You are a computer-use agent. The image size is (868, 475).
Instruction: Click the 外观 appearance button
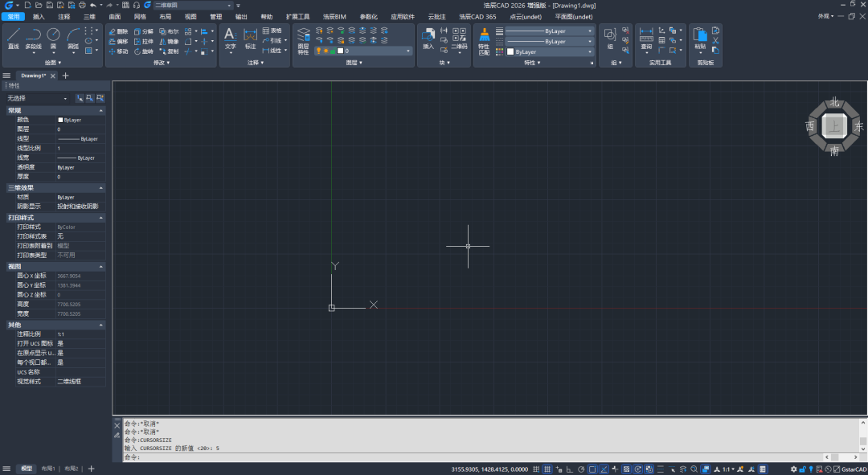(826, 17)
